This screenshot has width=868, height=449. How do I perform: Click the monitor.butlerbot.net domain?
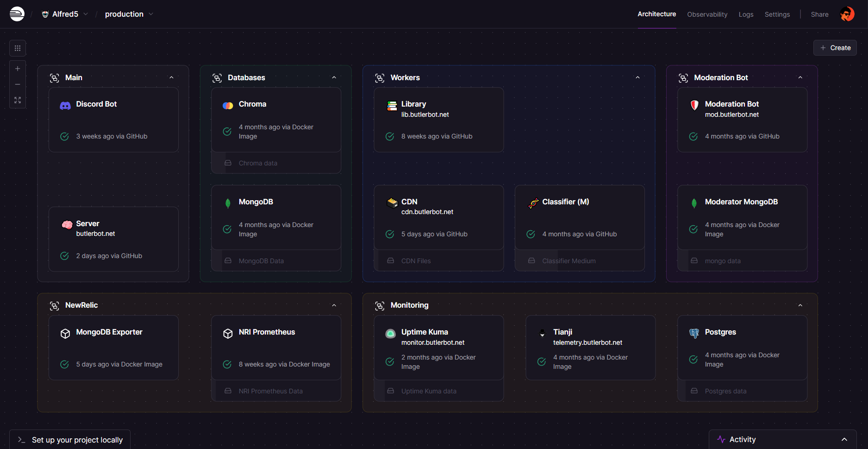pos(433,342)
